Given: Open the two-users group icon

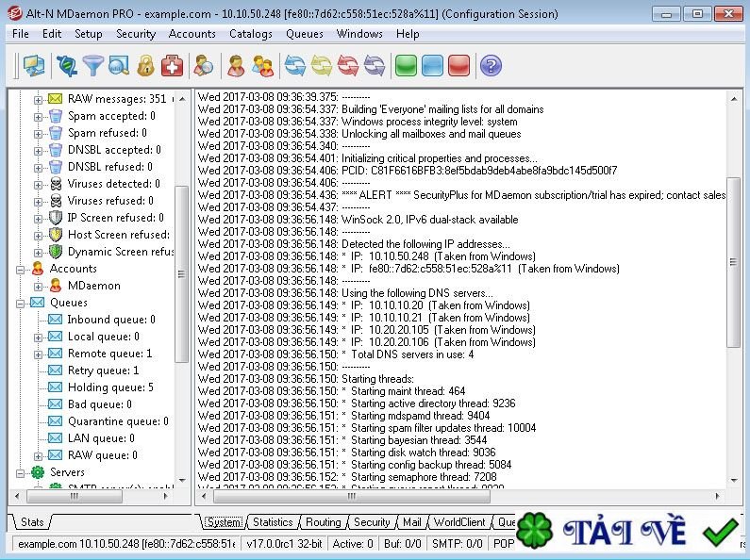Looking at the screenshot, I should (x=262, y=66).
